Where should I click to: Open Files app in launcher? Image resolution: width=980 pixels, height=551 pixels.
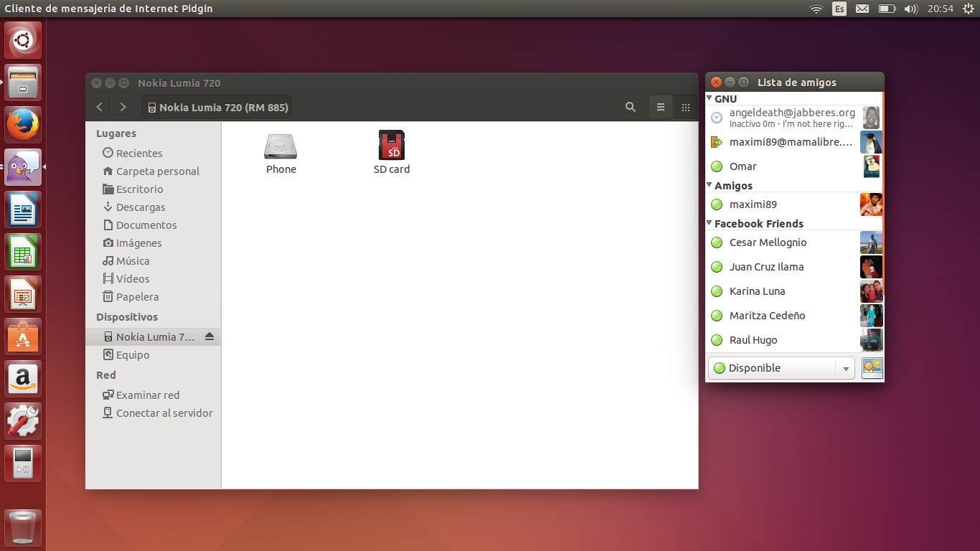click(23, 83)
